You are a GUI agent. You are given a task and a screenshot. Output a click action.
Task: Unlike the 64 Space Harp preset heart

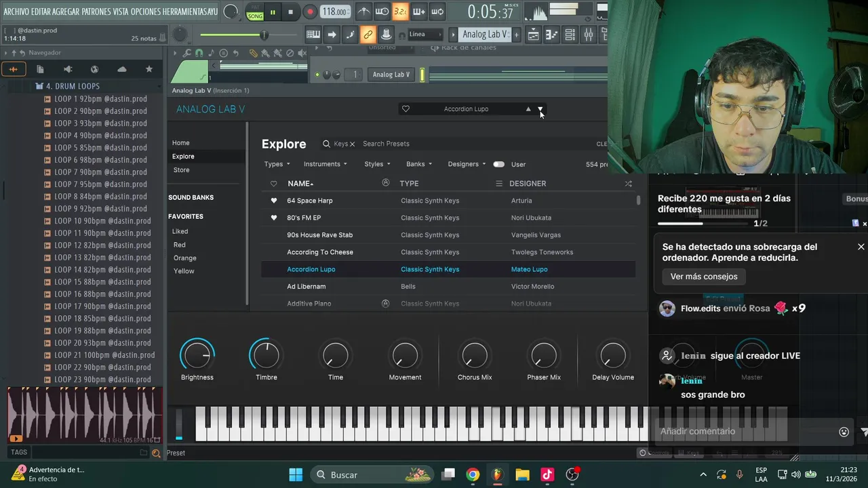click(x=274, y=201)
